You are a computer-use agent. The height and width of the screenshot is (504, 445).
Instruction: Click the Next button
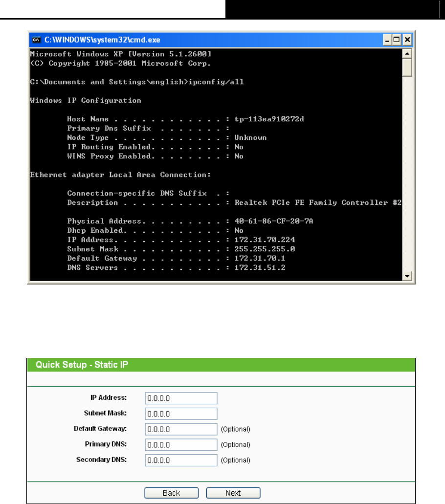[x=233, y=493]
